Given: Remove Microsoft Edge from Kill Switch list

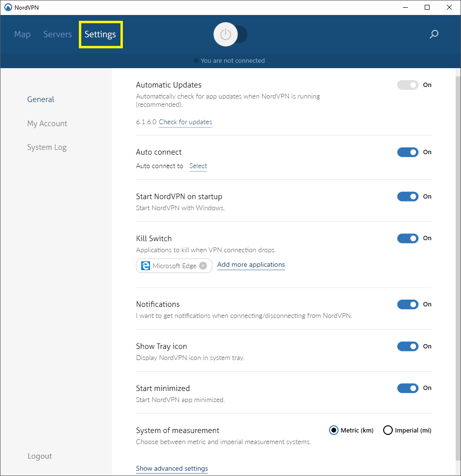Looking at the screenshot, I should coord(203,266).
